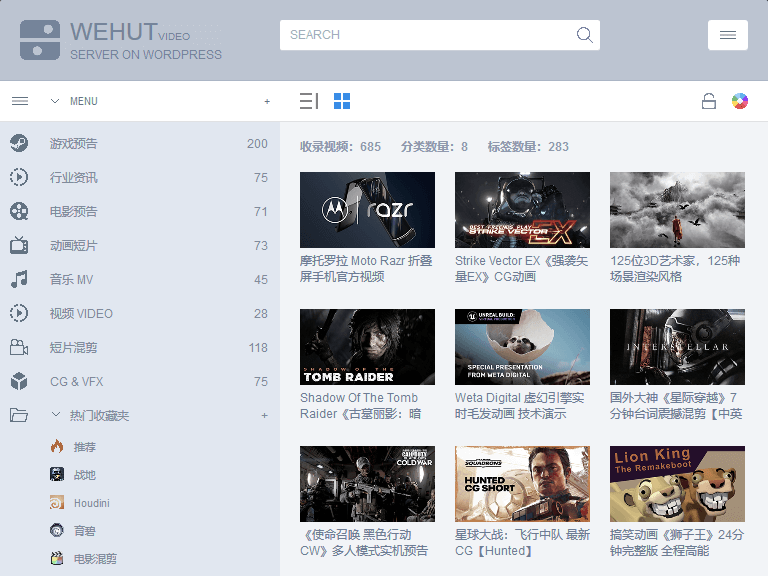This screenshot has width=768, height=576.
Task: Click the Shadow Of The Tomb Raider title
Action: click(360, 406)
